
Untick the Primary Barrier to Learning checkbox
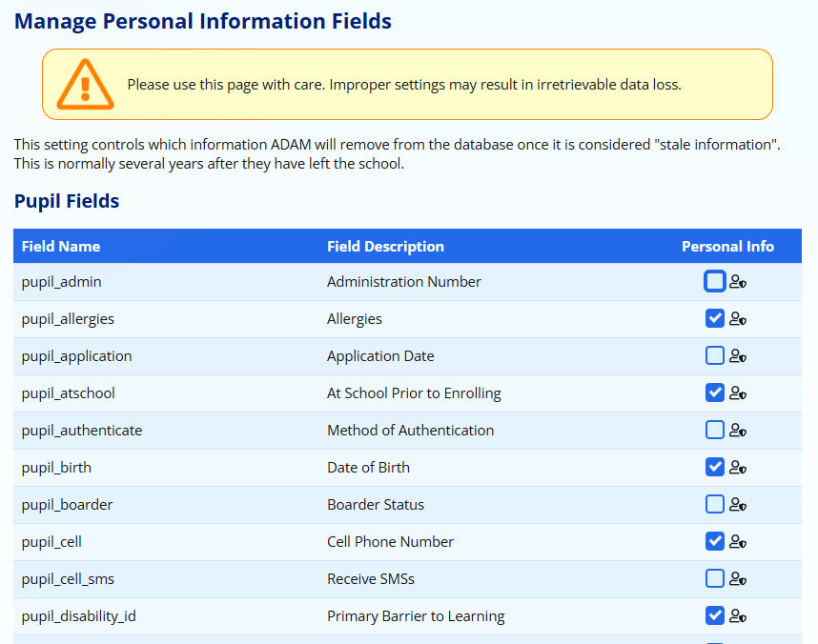pyautogui.click(x=715, y=615)
